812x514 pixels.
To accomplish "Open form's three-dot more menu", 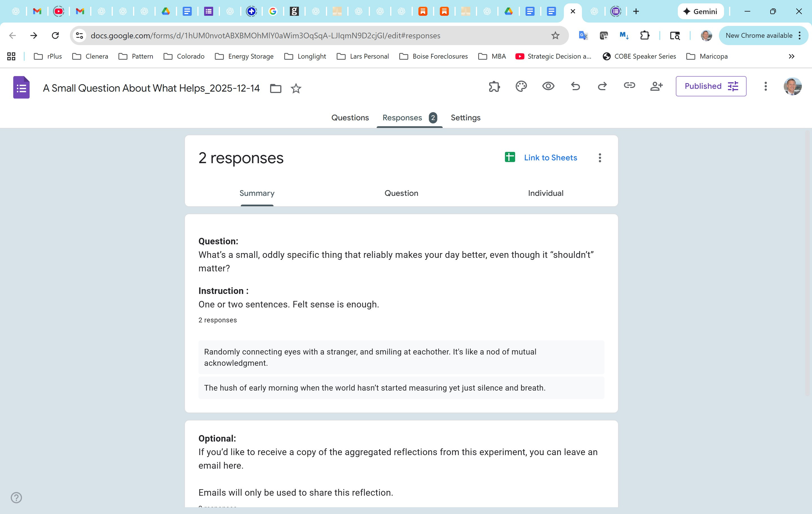I will [x=765, y=86].
